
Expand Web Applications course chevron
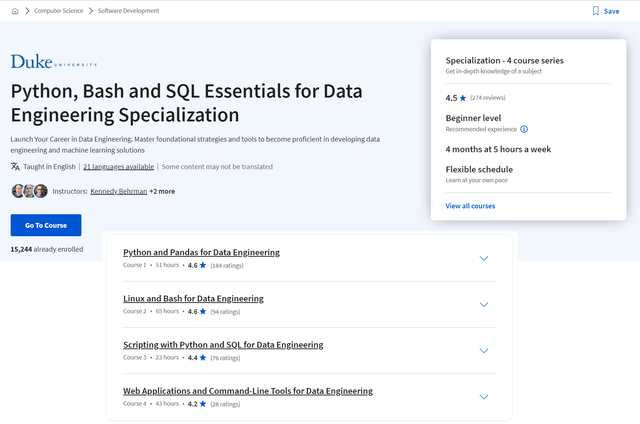click(x=484, y=396)
